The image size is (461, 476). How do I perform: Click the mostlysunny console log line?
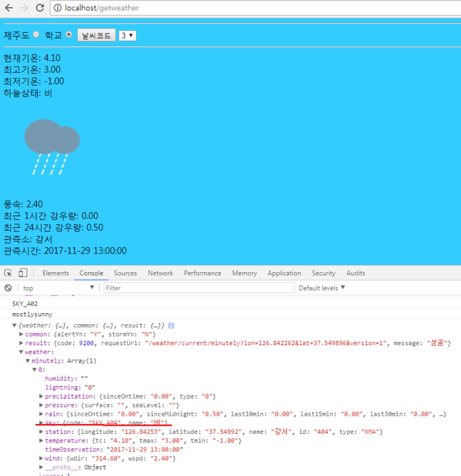click(32, 314)
